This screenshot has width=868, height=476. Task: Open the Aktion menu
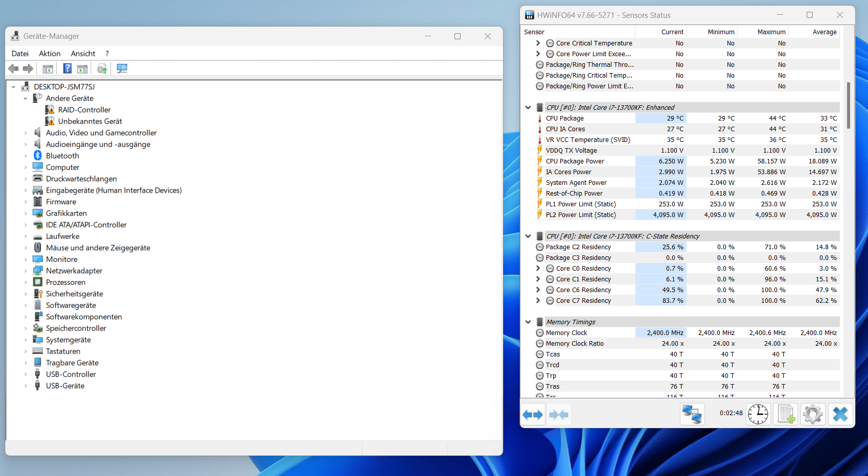(x=50, y=54)
